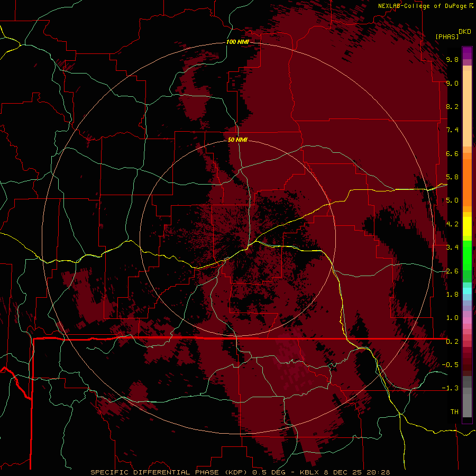Pick the 5.8 legend value

(452, 177)
